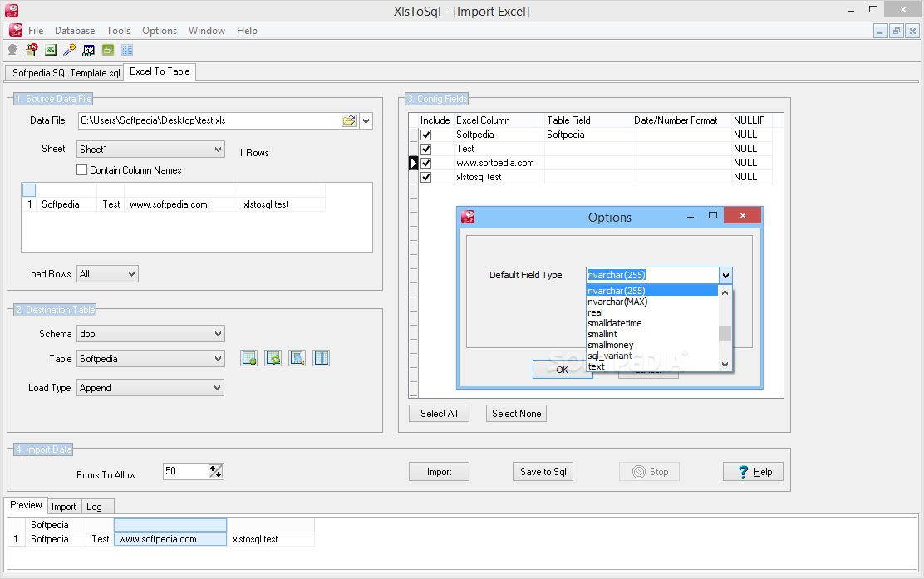Screen dimensions: 924x579
Task: Click the scroll up arrow in type list
Action: [725, 292]
